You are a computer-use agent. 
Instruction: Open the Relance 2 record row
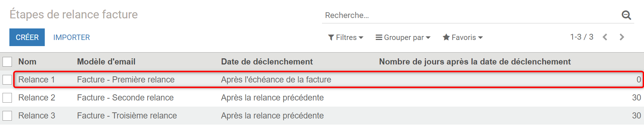point(322,98)
